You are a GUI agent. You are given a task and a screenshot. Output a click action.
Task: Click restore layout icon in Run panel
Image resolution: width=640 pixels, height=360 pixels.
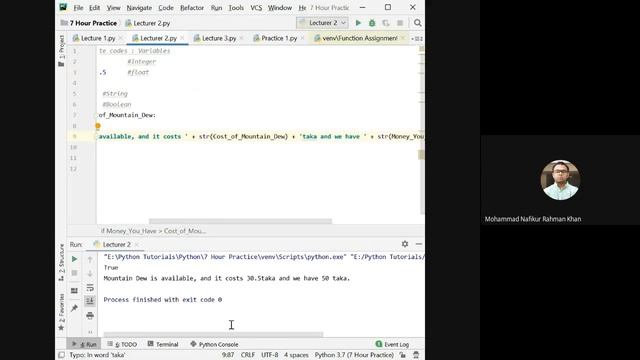pos(74,291)
